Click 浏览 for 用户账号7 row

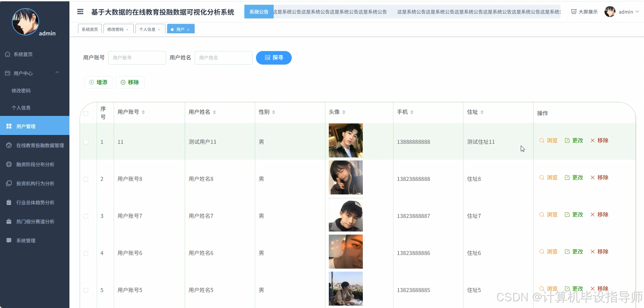pyautogui.click(x=548, y=215)
